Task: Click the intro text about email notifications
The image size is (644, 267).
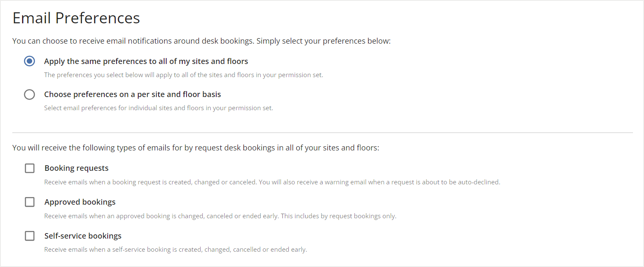Action: [202, 41]
